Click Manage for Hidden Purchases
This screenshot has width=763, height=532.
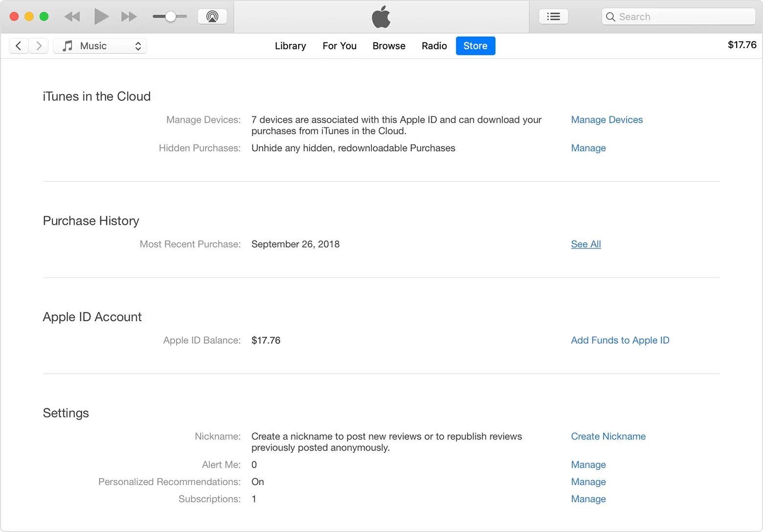coord(588,148)
